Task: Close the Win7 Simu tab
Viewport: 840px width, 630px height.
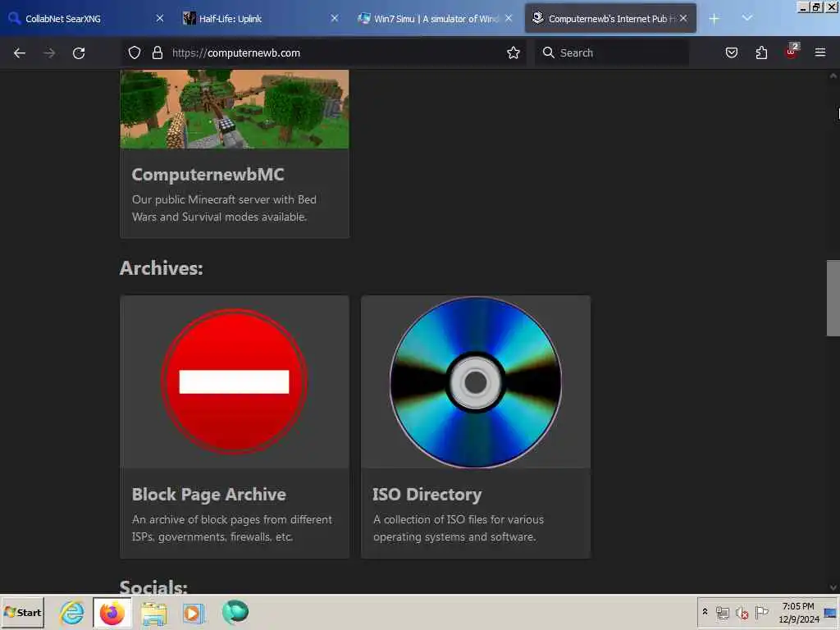Action: [509, 18]
